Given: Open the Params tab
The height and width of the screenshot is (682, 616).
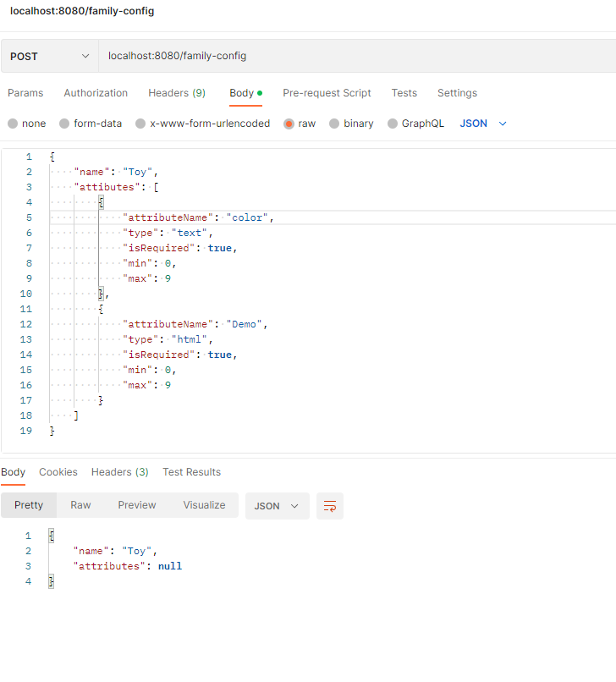Looking at the screenshot, I should (x=25, y=93).
